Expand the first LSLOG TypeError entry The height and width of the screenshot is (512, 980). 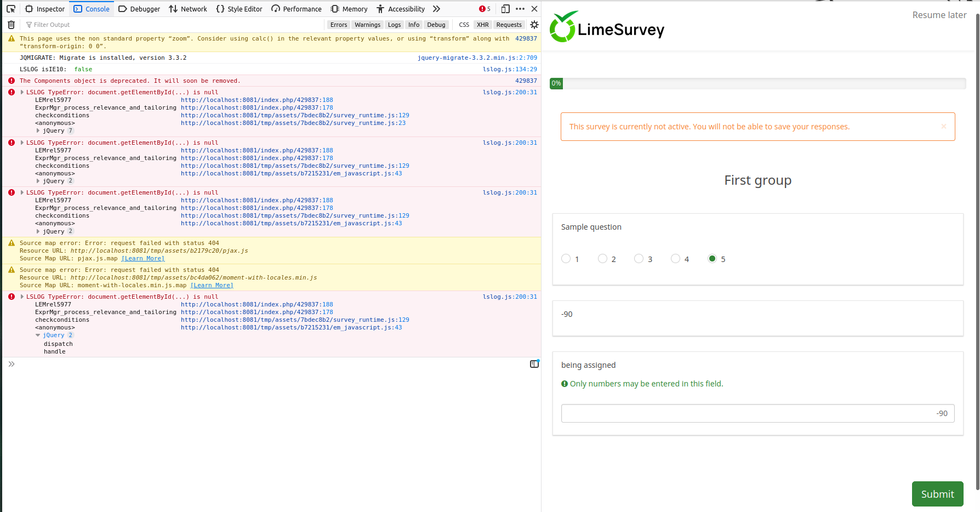click(22, 92)
